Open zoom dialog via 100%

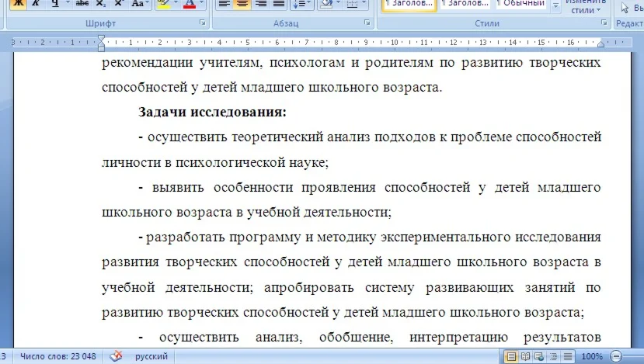[x=592, y=356]
